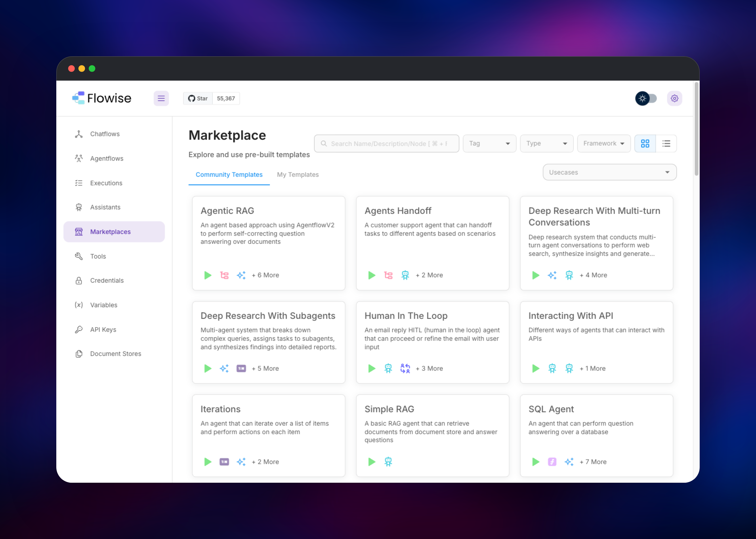Open Deep Research With Multi-turn Conversations
756x539 pixels.
[596, 243]
